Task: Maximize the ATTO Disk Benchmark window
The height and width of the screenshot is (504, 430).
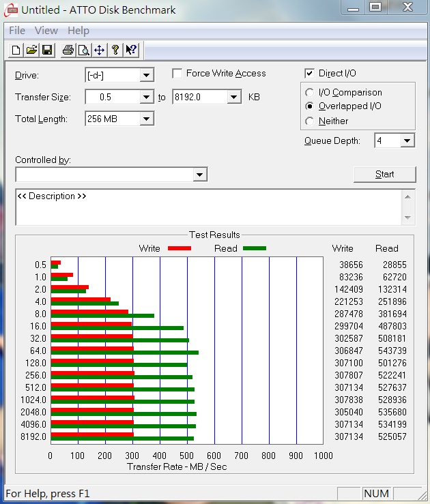Action: 375,8
